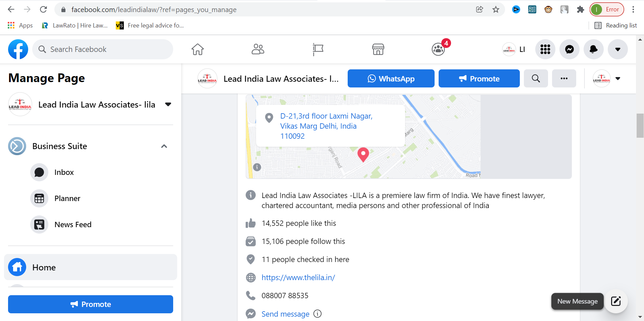The height and width of the screenshot is (321, 644).
Task: Open Chrome three-dot menu
Action: [633, 9]
